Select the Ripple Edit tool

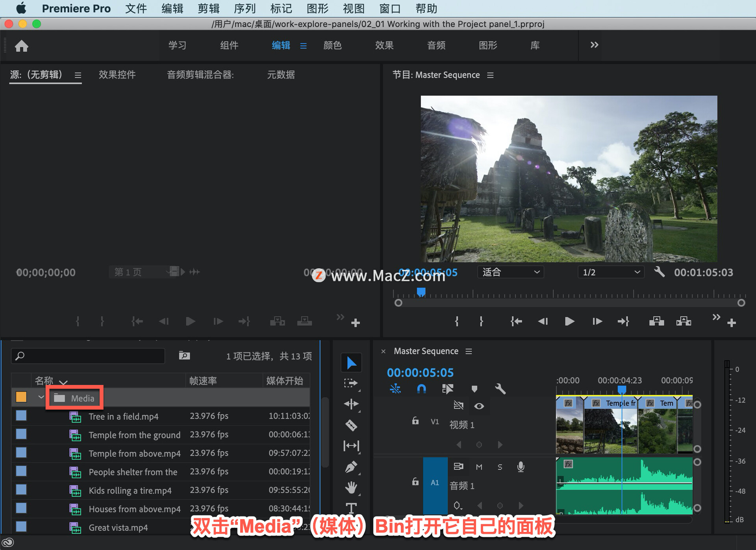point(351,404)
